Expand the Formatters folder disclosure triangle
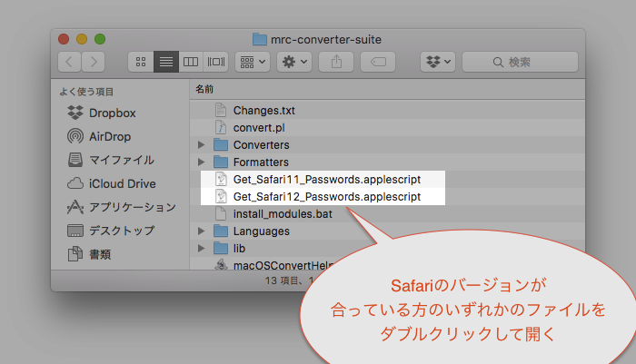Screen dimensions: 636x364 click(x=202, y=162)
